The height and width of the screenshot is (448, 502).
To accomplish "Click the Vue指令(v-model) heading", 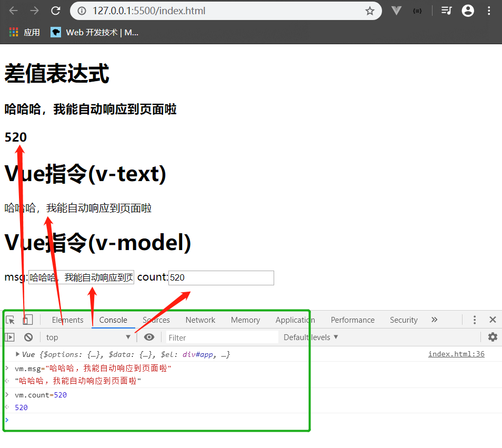I will pos(98,242).
